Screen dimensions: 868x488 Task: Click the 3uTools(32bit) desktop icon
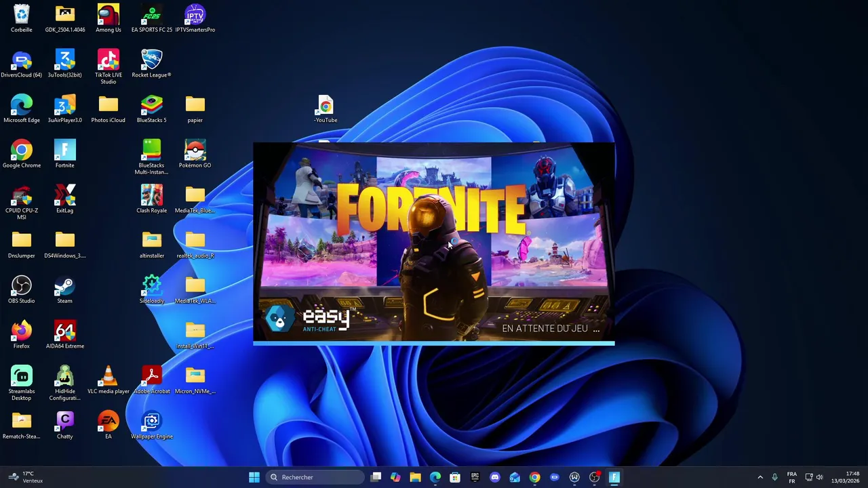[x=65, y=64]
